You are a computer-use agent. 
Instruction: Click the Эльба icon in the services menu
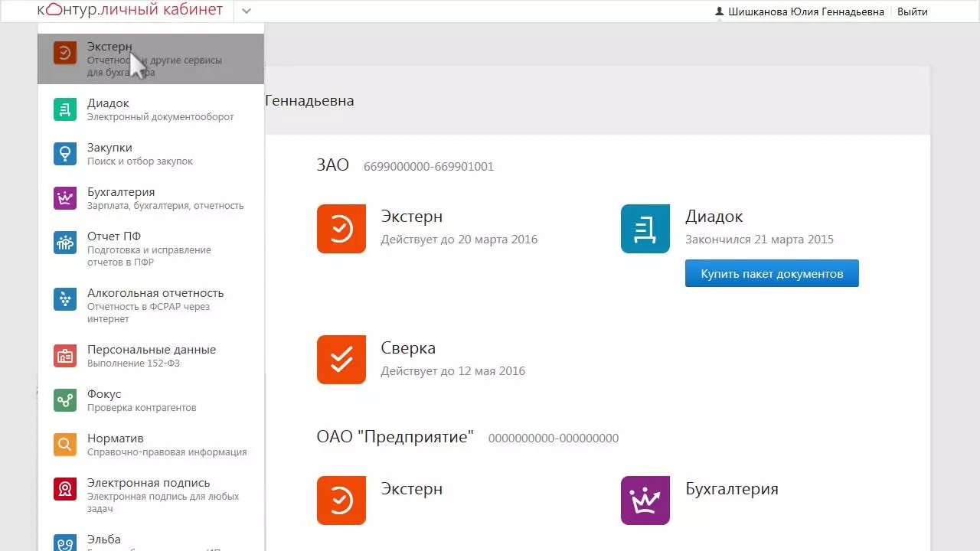tap(65, 543)
